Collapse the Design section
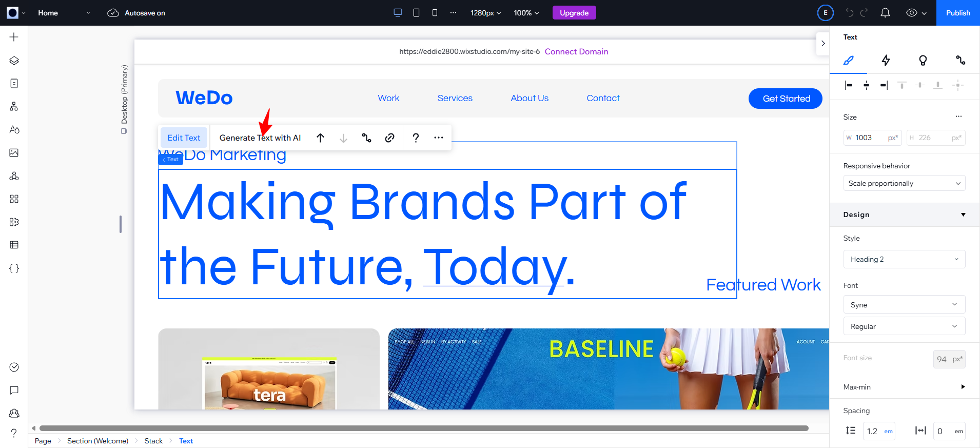This screenshot has height=448, width=980. (963, 215)
